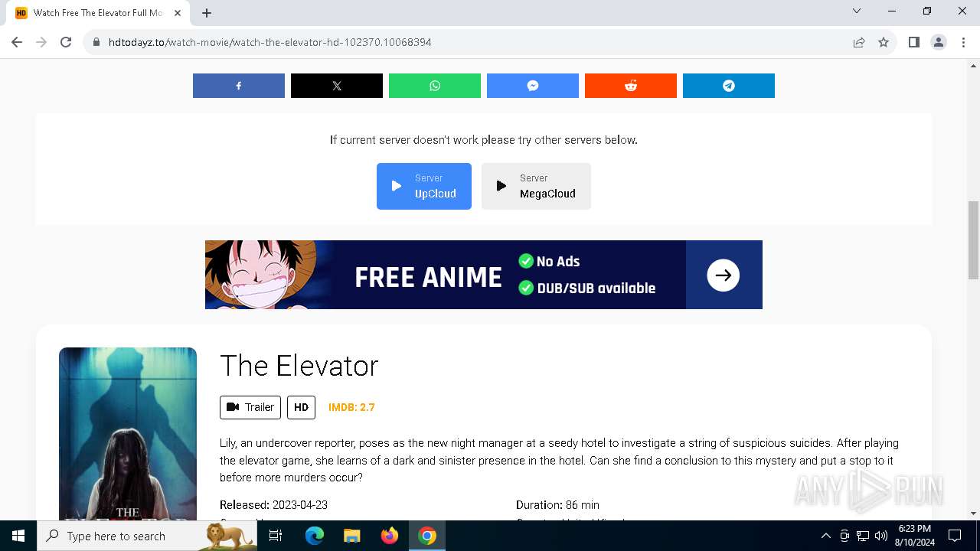980x551 pixels.
Task: Share using Facebook Messenger
Action: [x=533, y=86]
